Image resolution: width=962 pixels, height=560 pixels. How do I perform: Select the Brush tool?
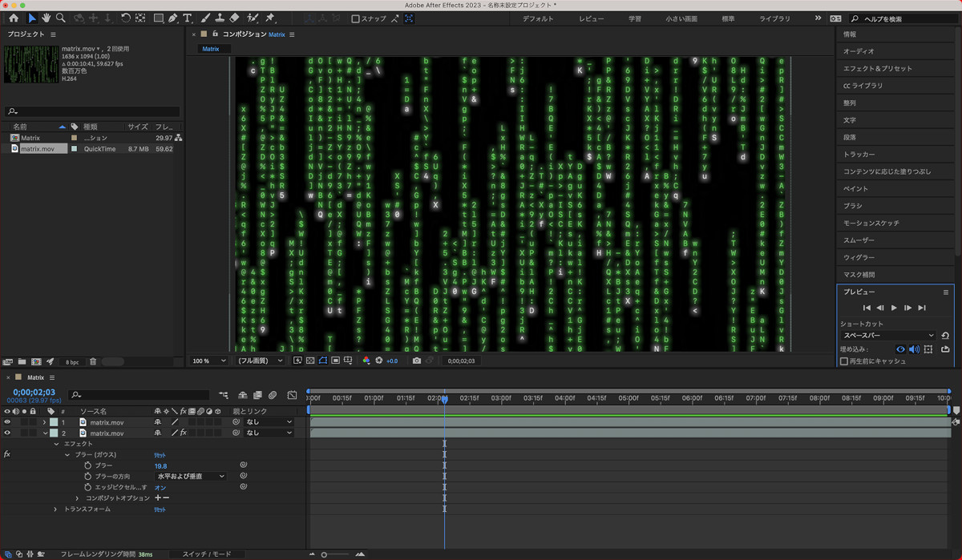coord(205,18)
